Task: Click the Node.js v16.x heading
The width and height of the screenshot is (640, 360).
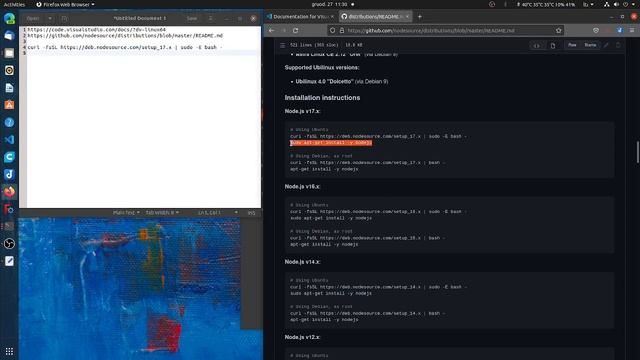Action: [302, 187]
